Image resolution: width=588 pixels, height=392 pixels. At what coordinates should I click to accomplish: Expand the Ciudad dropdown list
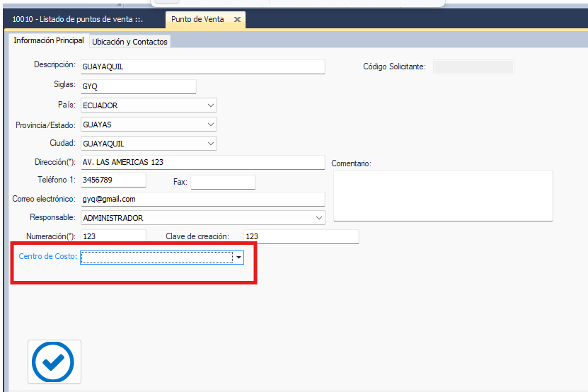click(211, 144)
